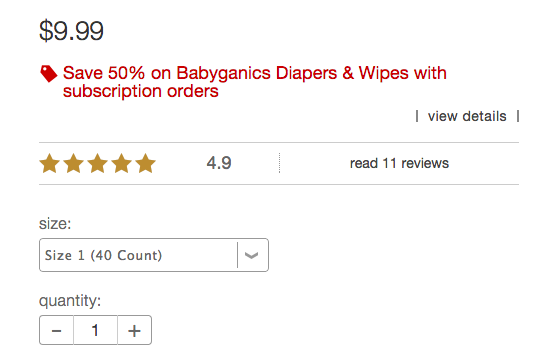The image size is (545, 363).
Task: Click the fifth gold rating star
Action: (145, 163)
